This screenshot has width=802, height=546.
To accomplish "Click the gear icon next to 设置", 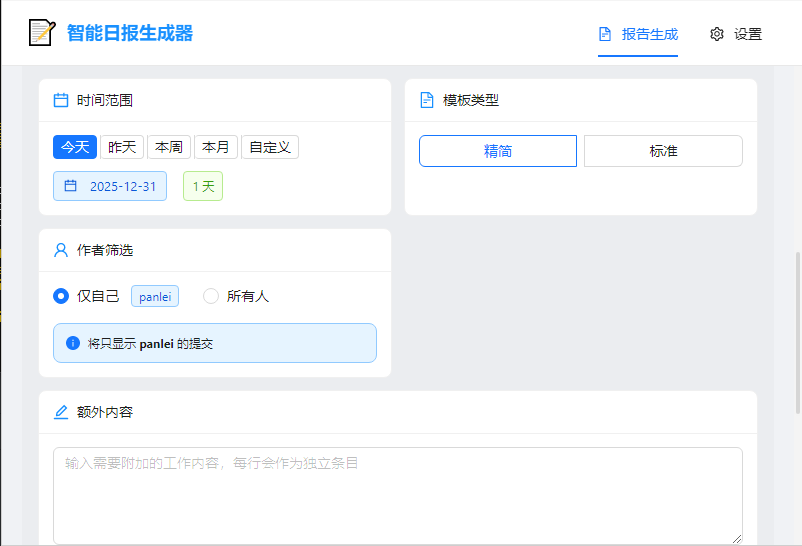I will pos(717,34).
